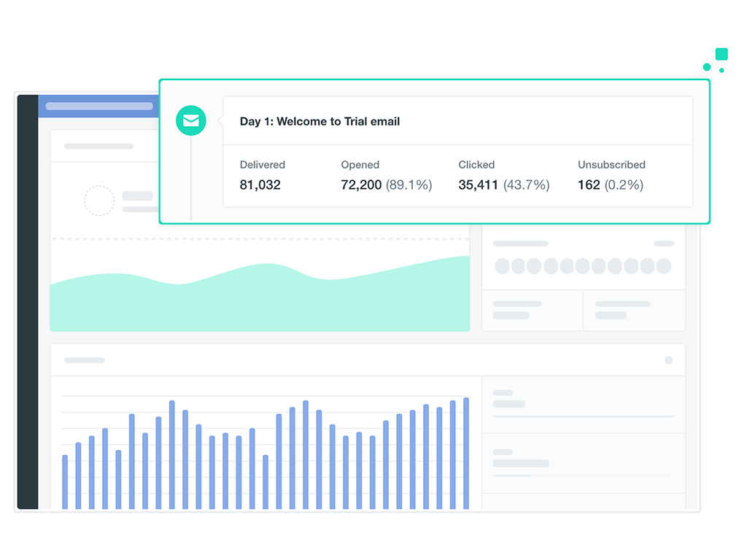The image size is (747, 560).
Task: View the Unsubscribed stat 162 (0.2%)
Action: coord(611,185)
